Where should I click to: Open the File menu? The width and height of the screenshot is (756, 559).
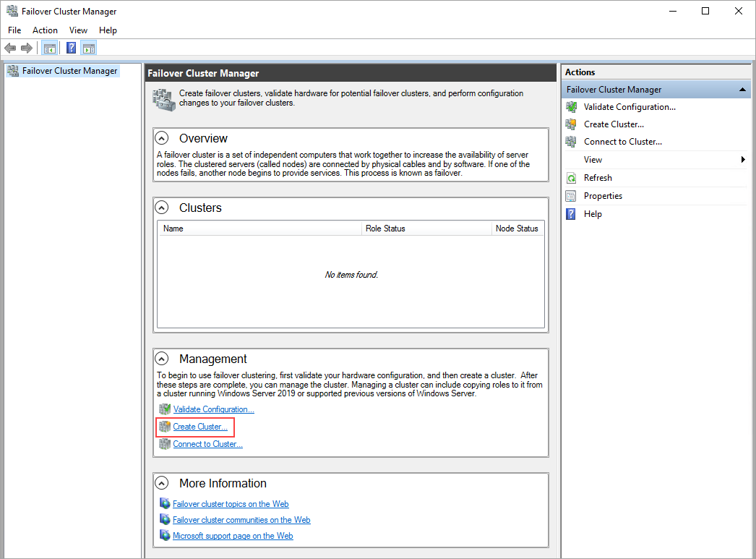[x=14, y=30]
